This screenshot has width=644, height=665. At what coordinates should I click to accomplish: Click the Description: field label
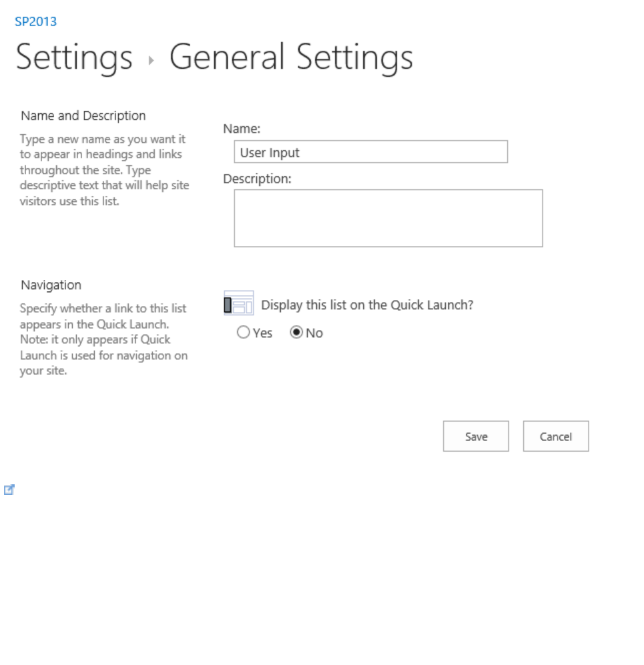[x=257, y=179]
